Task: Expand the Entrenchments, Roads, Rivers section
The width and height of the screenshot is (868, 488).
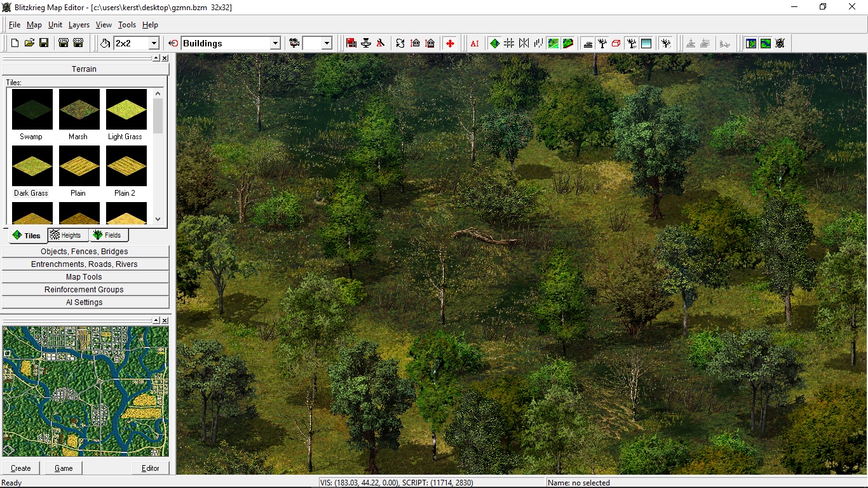Action: coord(86,264)
